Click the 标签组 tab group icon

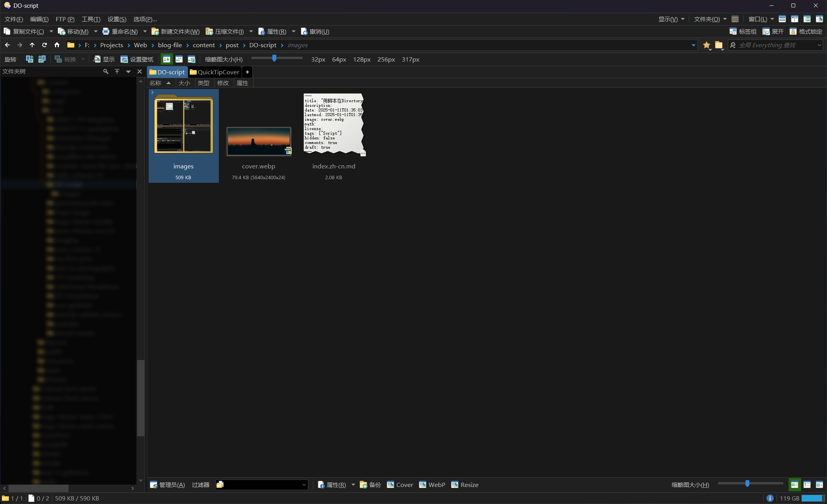click(x=733, y=31)
